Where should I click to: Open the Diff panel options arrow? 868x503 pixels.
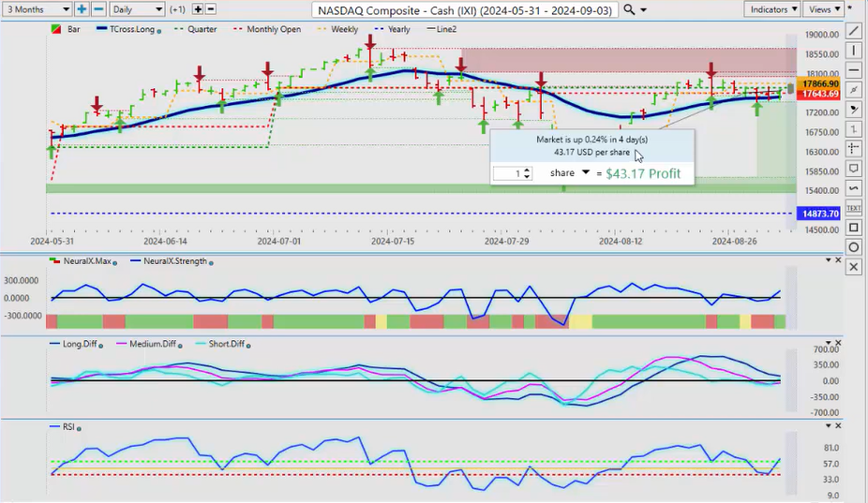(x=828, y=343)
